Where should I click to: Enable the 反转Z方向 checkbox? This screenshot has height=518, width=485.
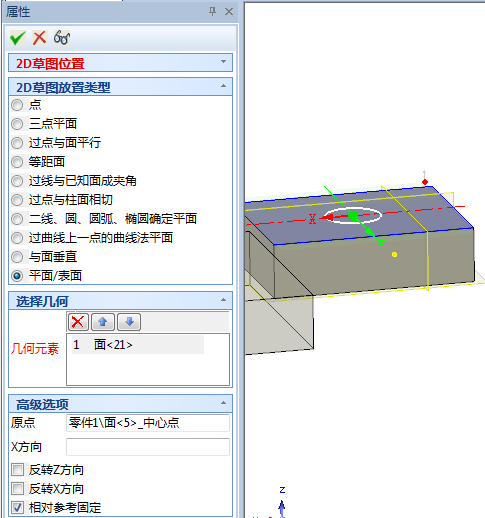17,470
